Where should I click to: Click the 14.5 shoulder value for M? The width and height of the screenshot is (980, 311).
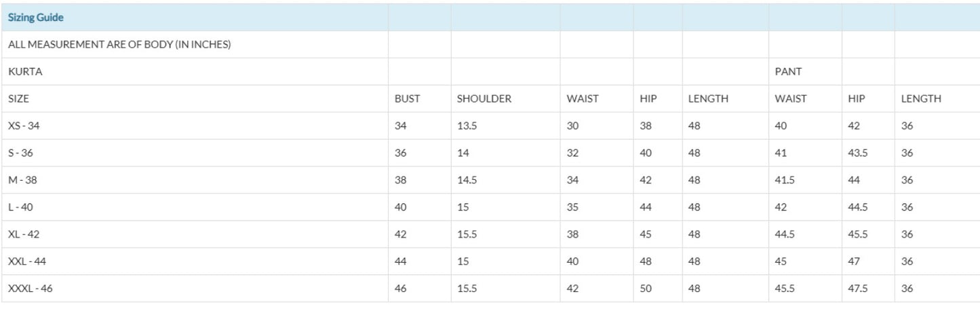coord(467,180)
